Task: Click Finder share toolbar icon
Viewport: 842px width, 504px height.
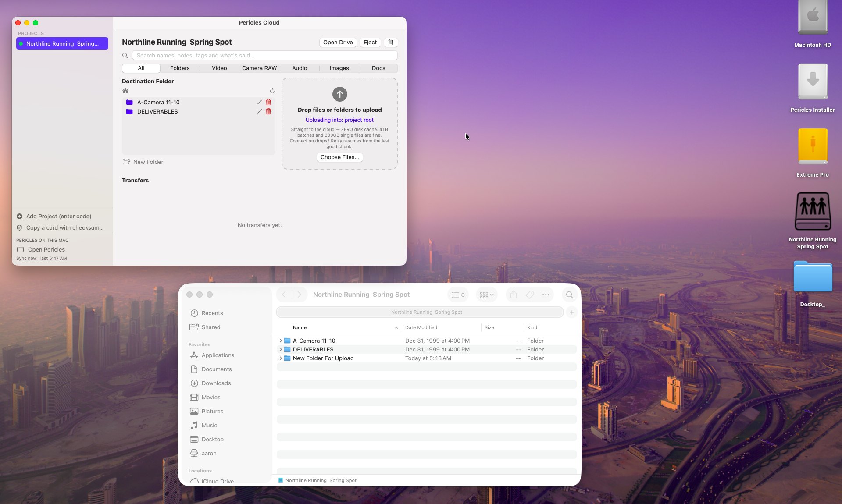Action: click(514, 295)
